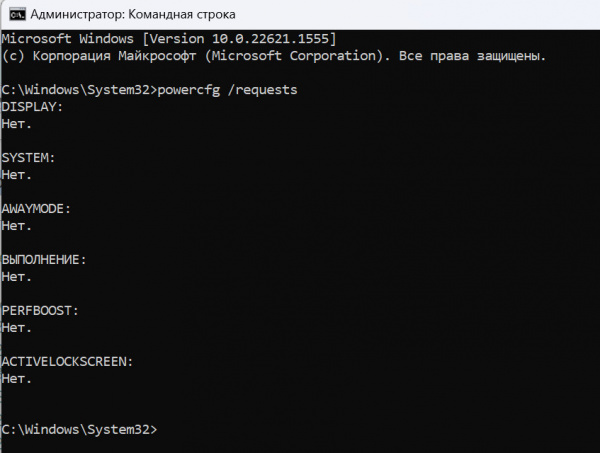This screenshot has width=600, height=453.
Task: Click the 'ВЫПОЛНЕНИЕ:' heading in output
Action: coord(44,260)
